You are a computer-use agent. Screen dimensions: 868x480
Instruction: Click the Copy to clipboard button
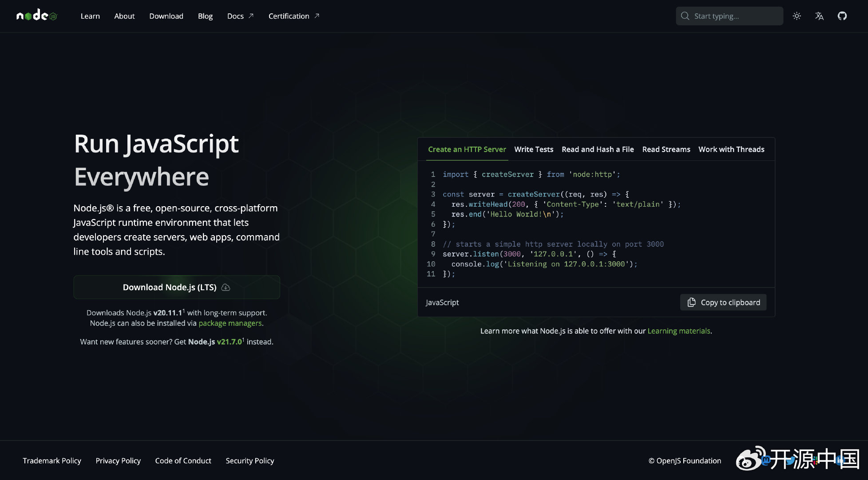[x=723, y=302]
